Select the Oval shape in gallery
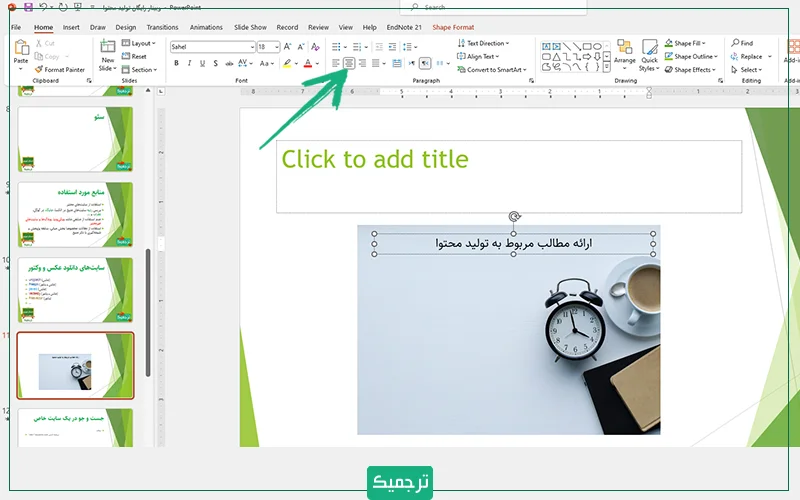 coord(597,46)
